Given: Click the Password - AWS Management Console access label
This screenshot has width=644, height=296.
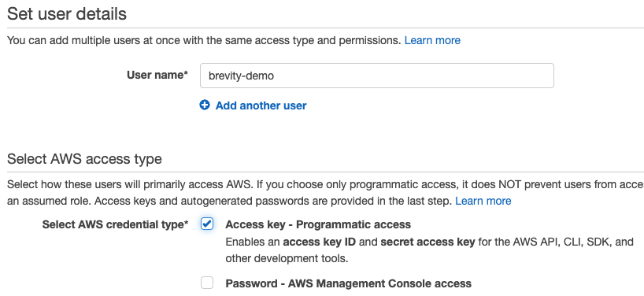Looking at the screenshot, I should tap(348, 283).
